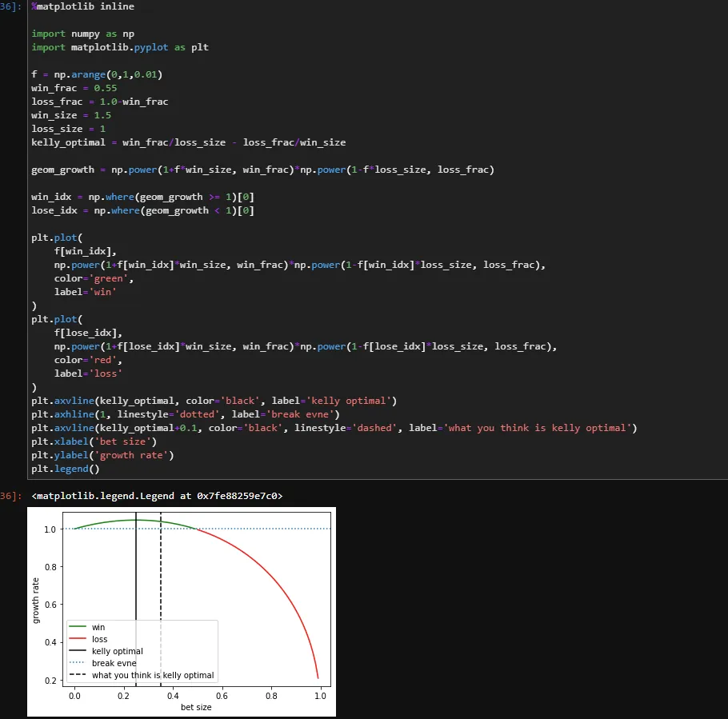This screenshot has height=719, width=728.
Task: Click the "label='loss'" argument line
Action: point(88,373)
